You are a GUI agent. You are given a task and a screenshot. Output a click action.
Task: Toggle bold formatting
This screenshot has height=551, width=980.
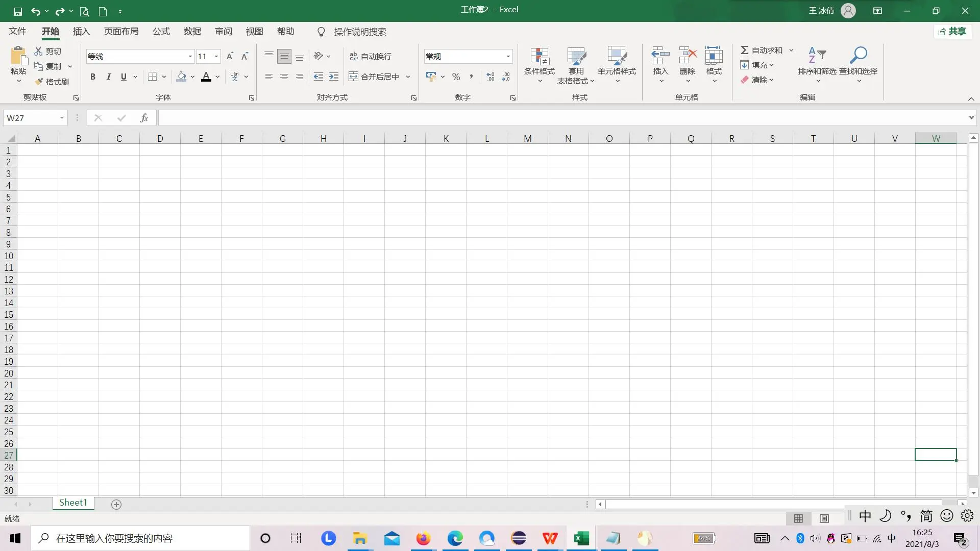[92, 77]
